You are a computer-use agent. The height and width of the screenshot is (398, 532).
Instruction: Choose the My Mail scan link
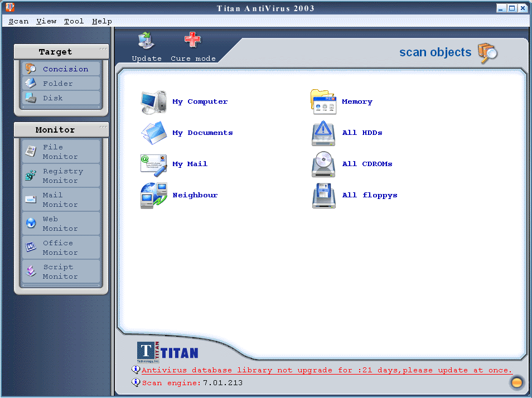coord(190,164)
